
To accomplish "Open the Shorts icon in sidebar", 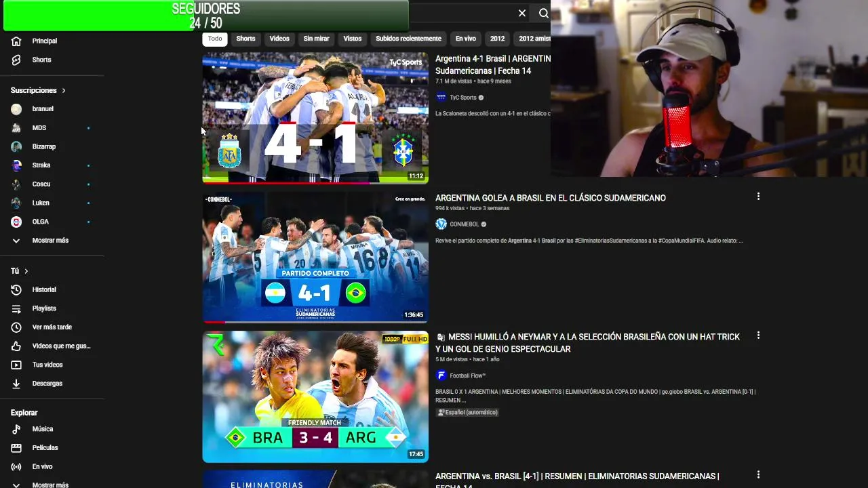I will [16, 60].
